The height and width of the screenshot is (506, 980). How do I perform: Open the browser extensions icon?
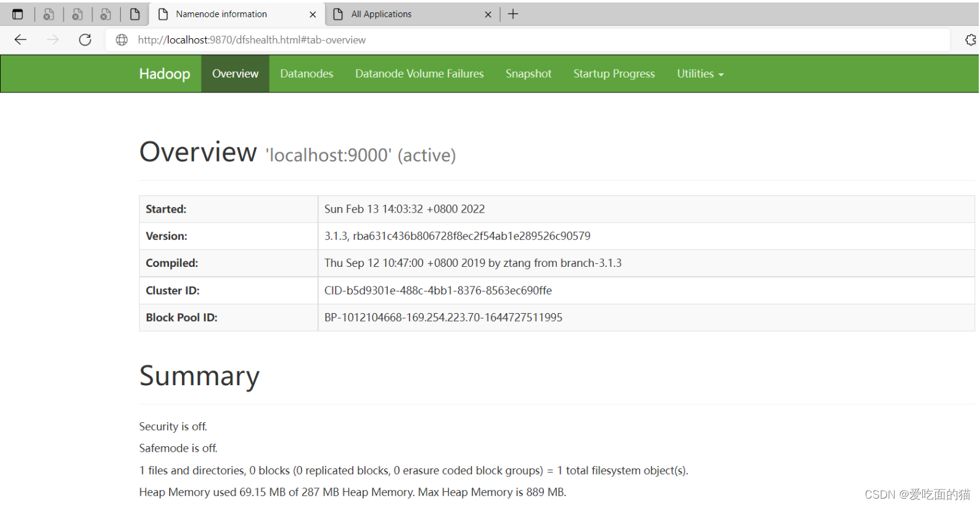click(x=970, y=40)
